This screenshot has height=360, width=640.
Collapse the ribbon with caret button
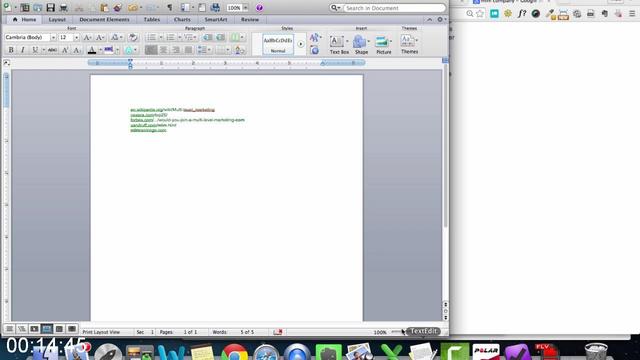coord(429,20)
